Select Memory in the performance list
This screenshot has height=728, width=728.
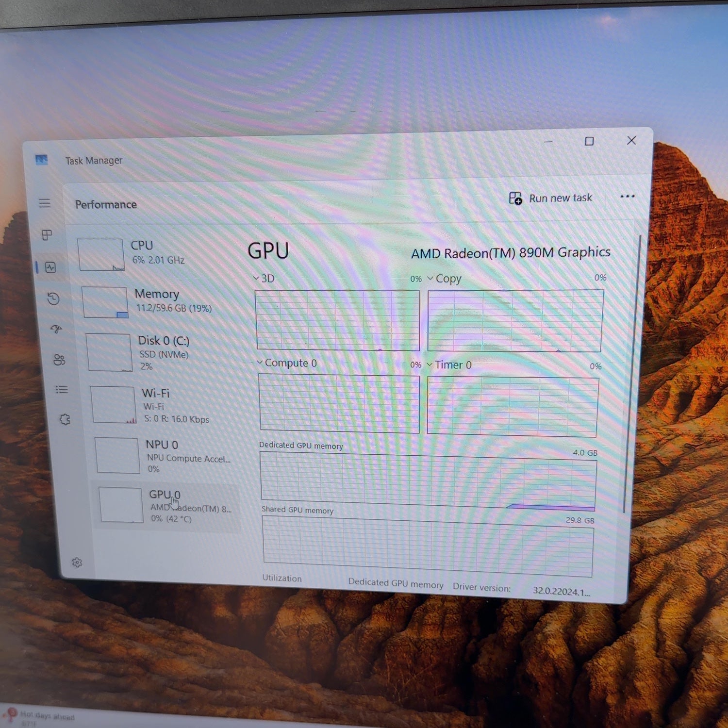click(x=158, y=301)
